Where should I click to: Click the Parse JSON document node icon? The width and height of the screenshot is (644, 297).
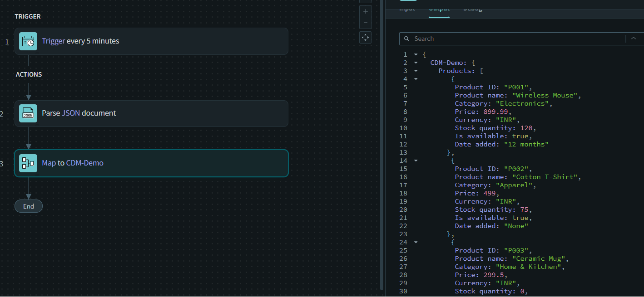tap(28, 113)
